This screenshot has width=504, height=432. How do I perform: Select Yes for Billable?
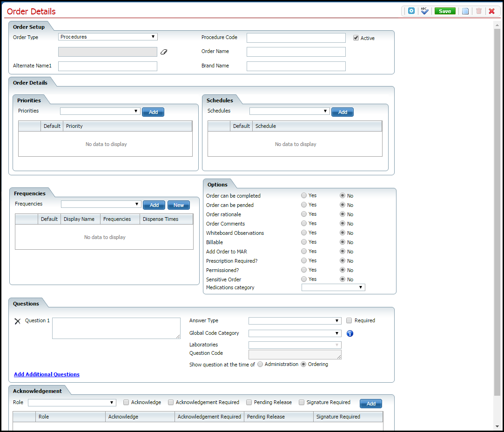click(x=304, y=242)
